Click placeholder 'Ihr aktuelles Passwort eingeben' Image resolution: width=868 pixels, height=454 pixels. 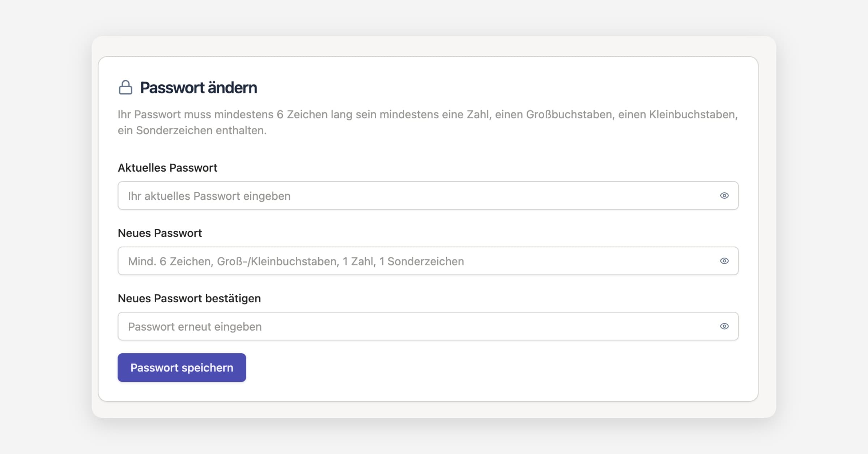(x=209, y=196)
